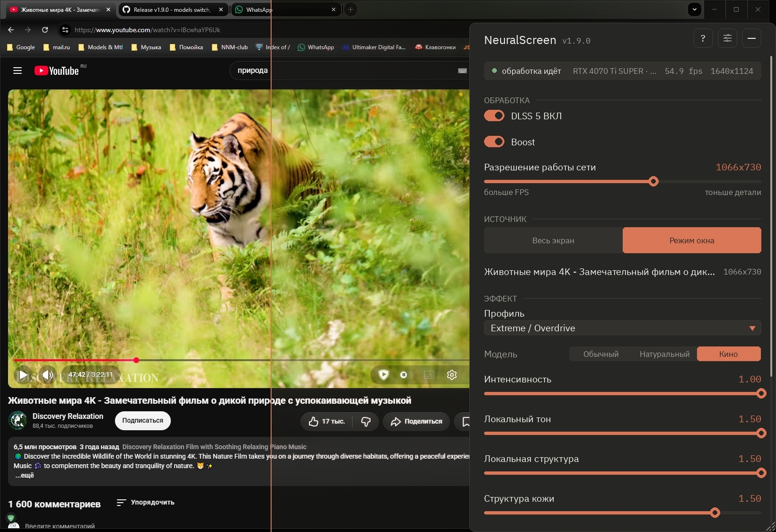Toggle the DLSS 5 switch off
The width and height of the screenshot is (776, 532).
(x=494, y=116)
